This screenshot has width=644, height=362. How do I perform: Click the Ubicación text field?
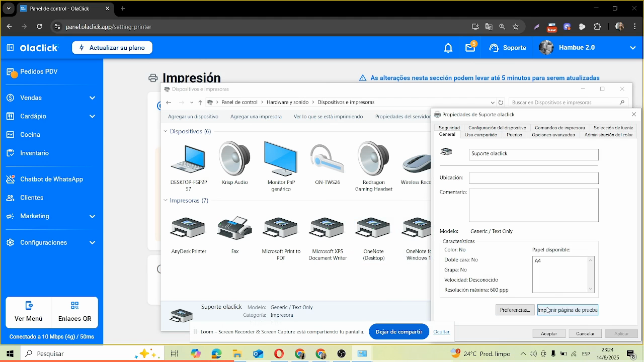pos(534,178)
